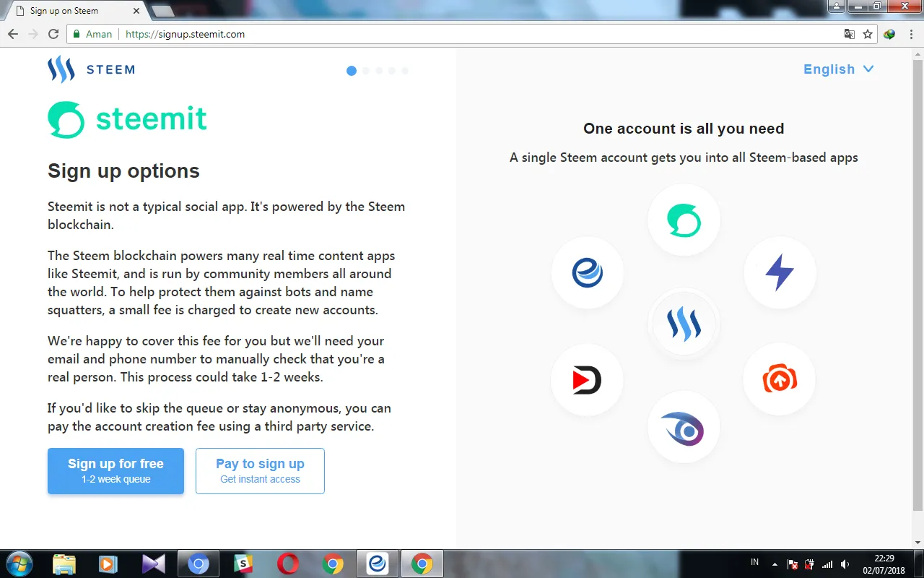Switch to Sign up on Steem tab
The image size is (924, 578).
point(77,11)
